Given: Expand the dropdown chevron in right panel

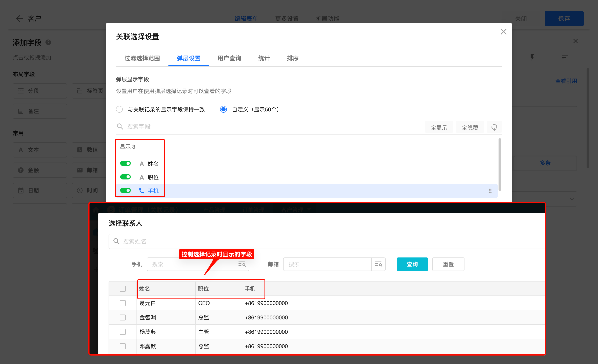Looking at the screenshot, I should pyautogui.click(x=572, y=199).
